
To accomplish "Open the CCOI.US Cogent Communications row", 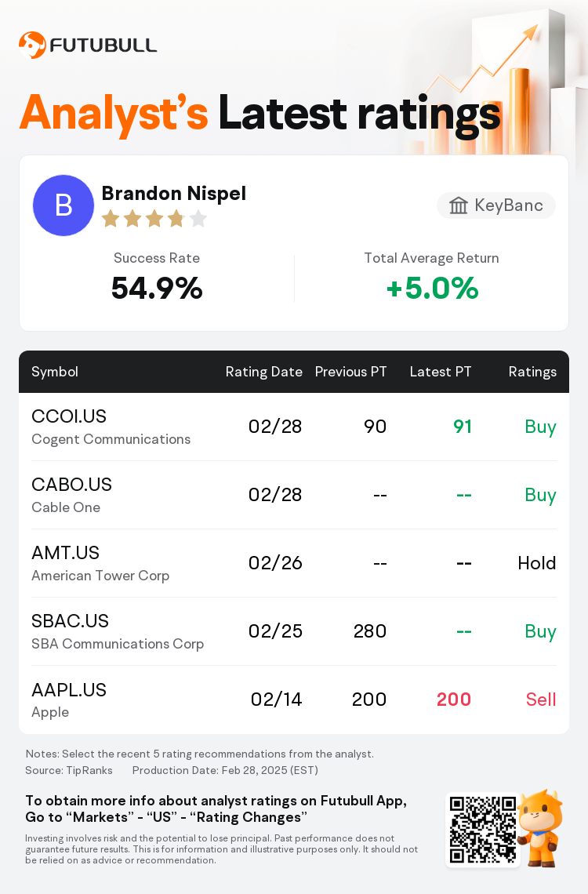I will (x=294, y=427).
